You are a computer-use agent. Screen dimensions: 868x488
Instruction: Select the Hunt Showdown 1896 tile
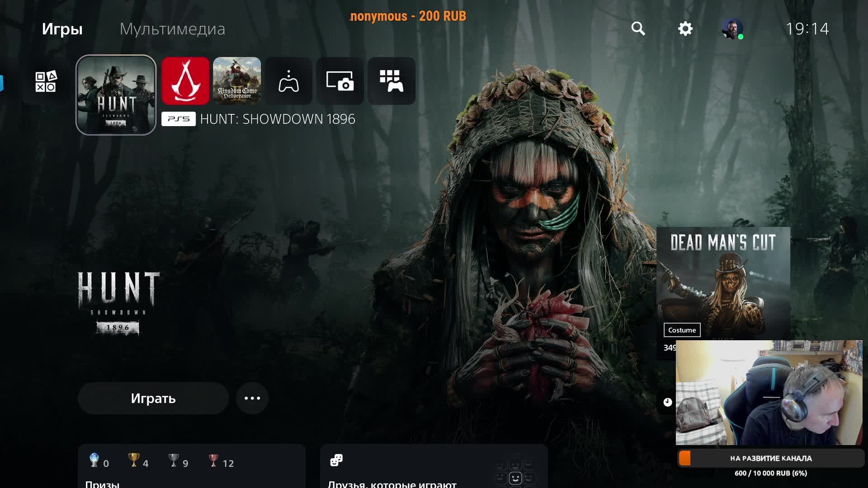[x=116, y=95]
